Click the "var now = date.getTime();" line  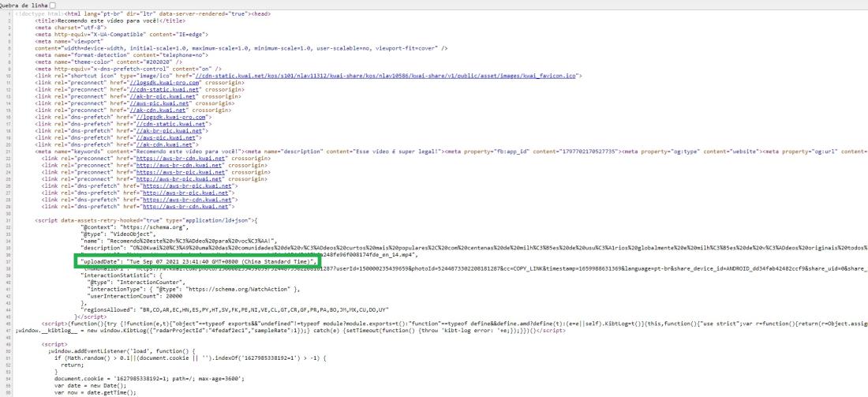point(94,392)
